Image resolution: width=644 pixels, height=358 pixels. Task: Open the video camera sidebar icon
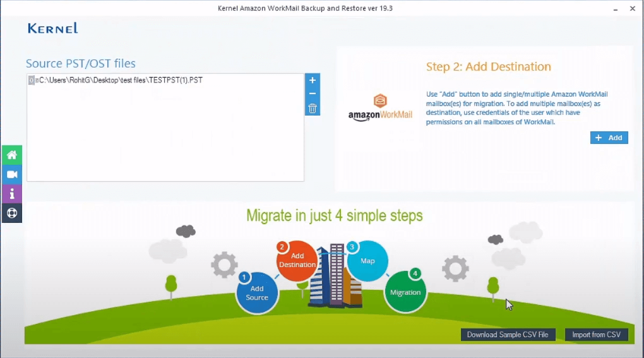click(12, 174)
